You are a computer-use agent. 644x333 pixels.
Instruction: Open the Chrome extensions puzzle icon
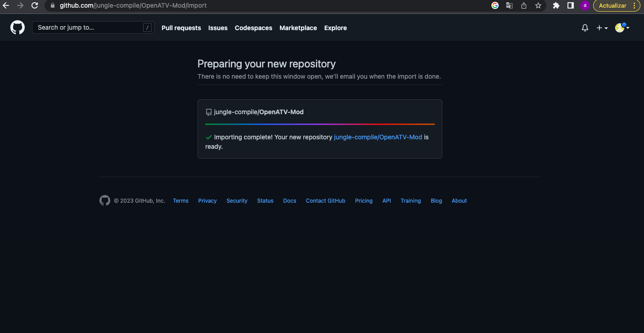pyautogui.click(x=556, y=6)
